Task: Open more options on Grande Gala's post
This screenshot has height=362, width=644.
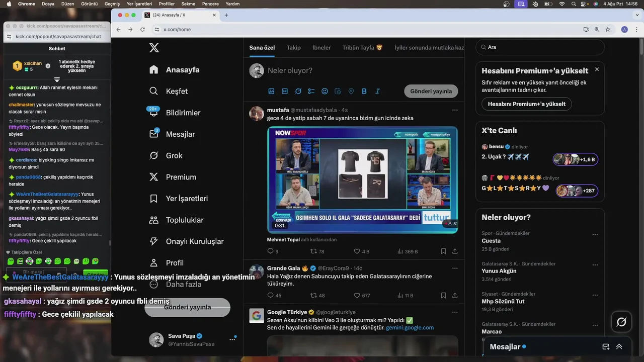Action: [x=455, y=268]
